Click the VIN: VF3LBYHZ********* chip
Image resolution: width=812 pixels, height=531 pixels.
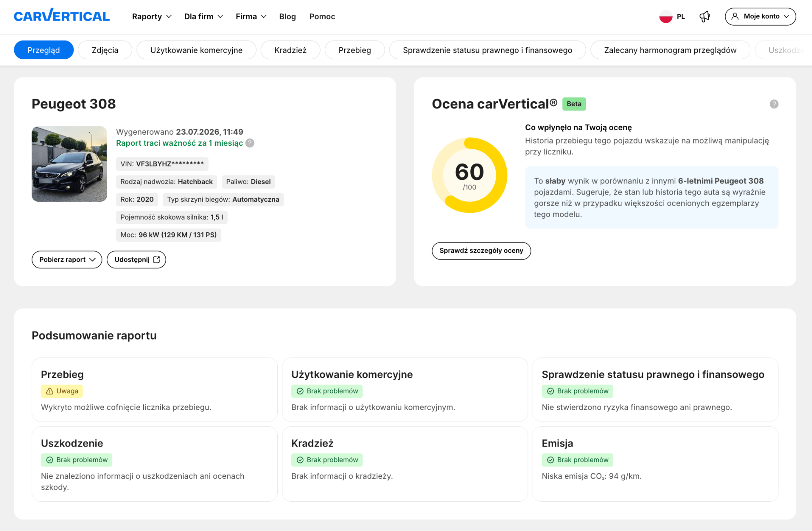pos(162,164)
